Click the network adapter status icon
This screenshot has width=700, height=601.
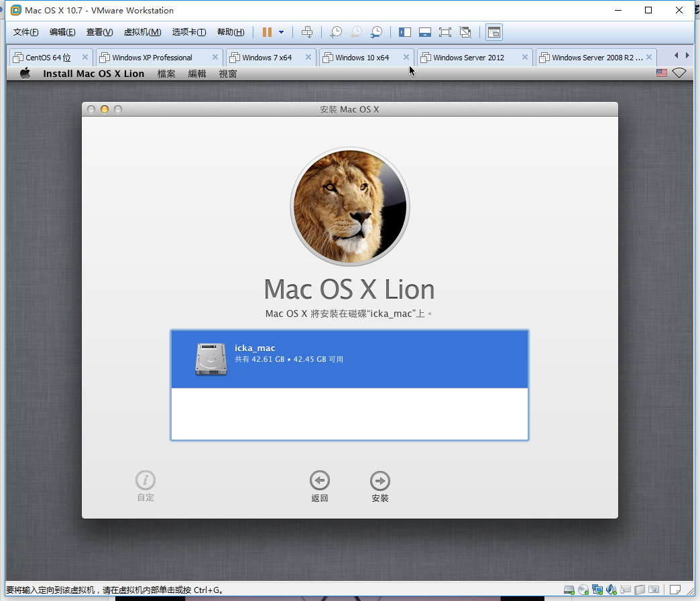(597, 590)
